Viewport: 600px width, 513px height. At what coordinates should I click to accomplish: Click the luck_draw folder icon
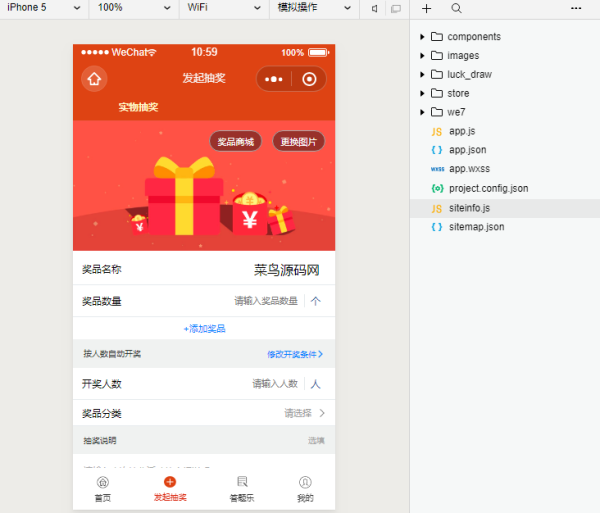click(x=437, y=74)
